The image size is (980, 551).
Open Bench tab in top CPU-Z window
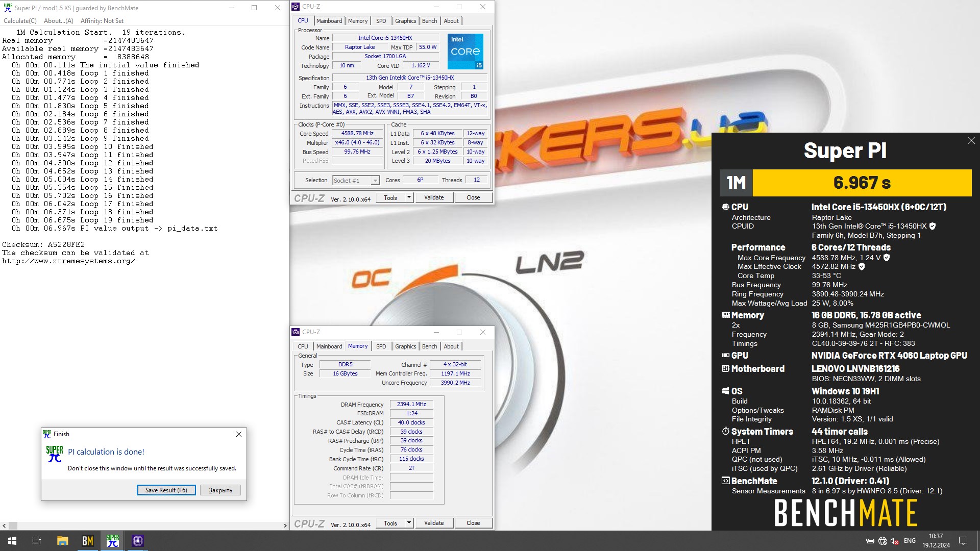coord(430,21)
